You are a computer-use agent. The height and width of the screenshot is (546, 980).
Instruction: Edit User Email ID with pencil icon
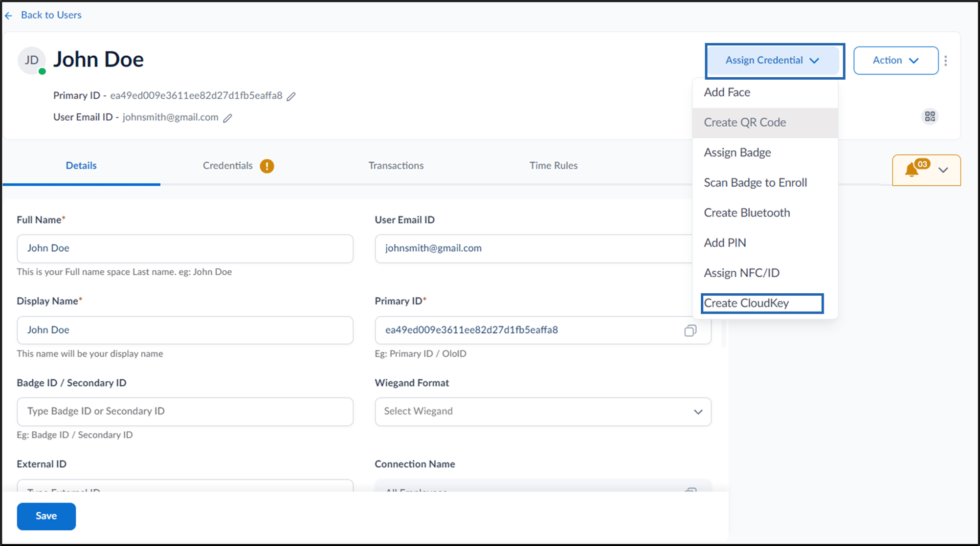pos(227,118)
